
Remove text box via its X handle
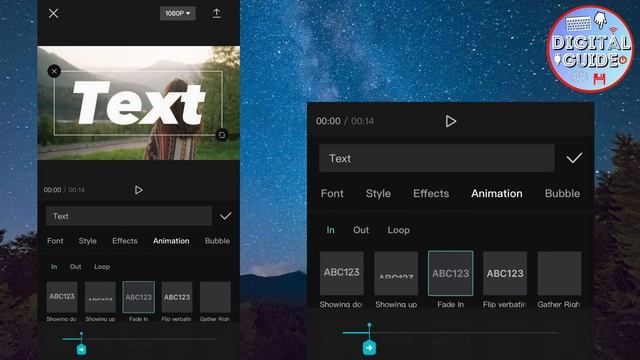coord(54,71)
